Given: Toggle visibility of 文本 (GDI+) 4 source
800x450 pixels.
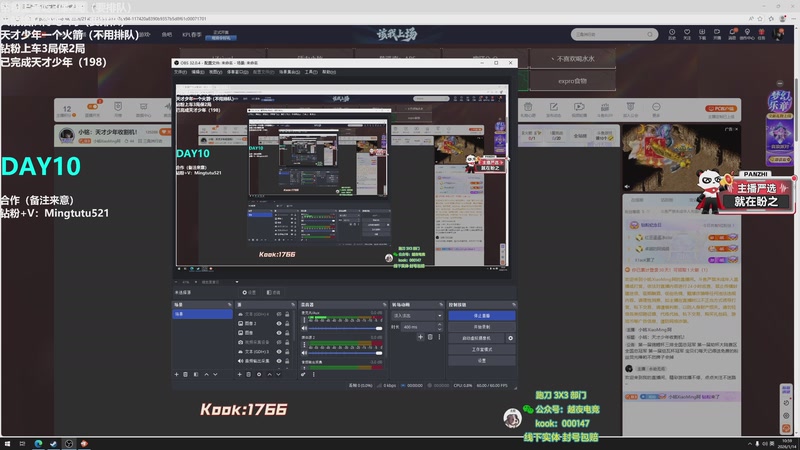Looking at the screenshot, I should coord(279,314).
